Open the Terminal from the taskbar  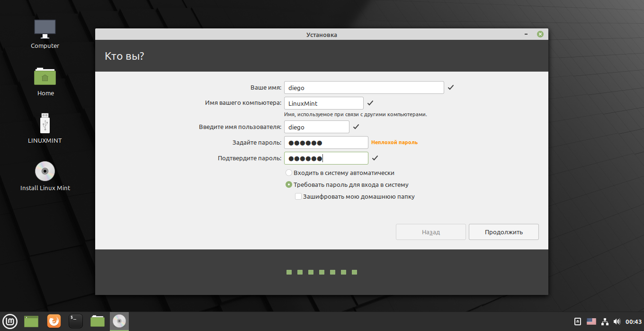click(x=76, y=322)
